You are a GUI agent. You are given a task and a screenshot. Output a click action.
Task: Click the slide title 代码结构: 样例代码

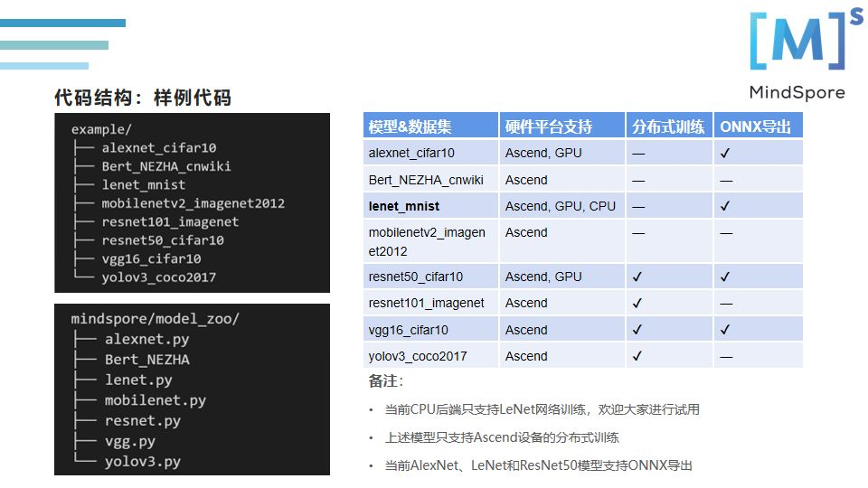pos(143,98)
